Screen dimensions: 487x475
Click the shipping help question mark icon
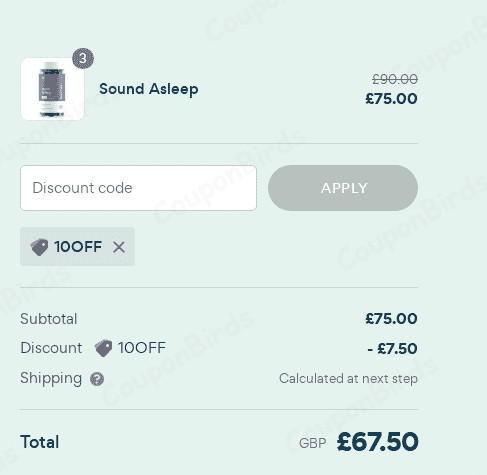97,379
